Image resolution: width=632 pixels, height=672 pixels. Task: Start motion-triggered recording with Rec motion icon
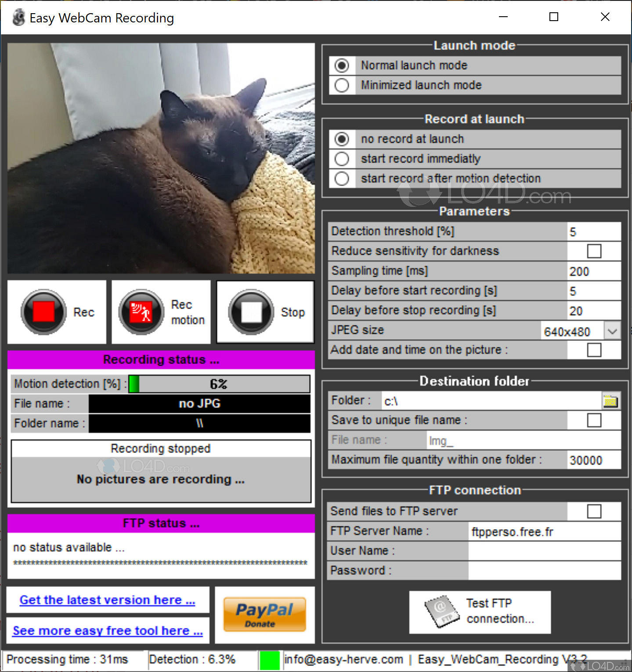pyautogui.click(x=141, y=312)
